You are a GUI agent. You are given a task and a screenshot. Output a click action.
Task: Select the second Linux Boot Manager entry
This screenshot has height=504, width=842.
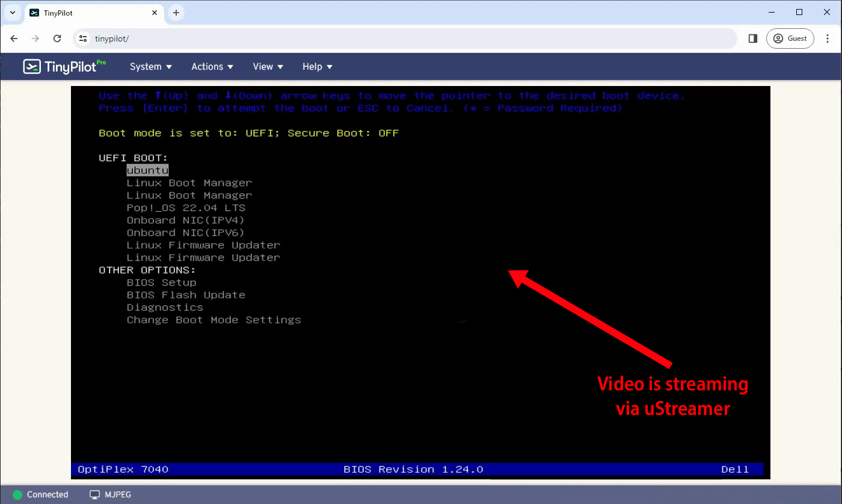coord(189,195)
